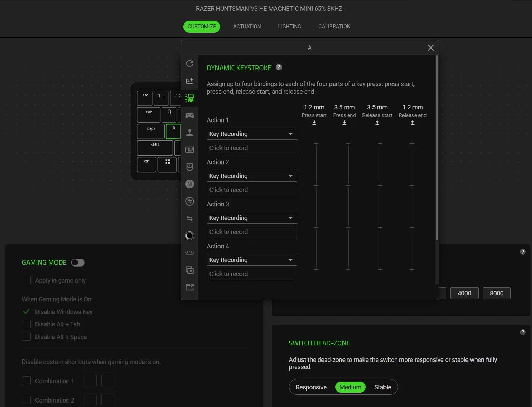
Task: Open the AI sparkle card icon in sidebar
Action: click(x=190, y=81)
